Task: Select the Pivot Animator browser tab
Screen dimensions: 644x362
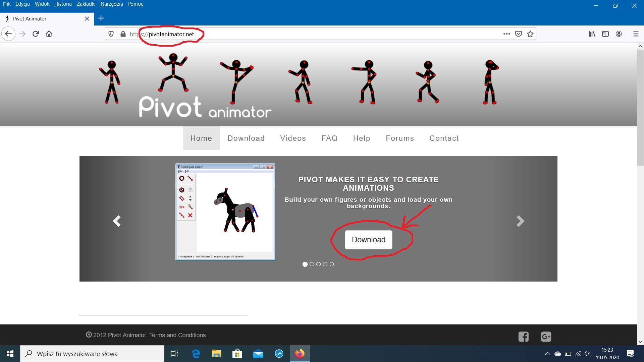Action: point(47,18)
